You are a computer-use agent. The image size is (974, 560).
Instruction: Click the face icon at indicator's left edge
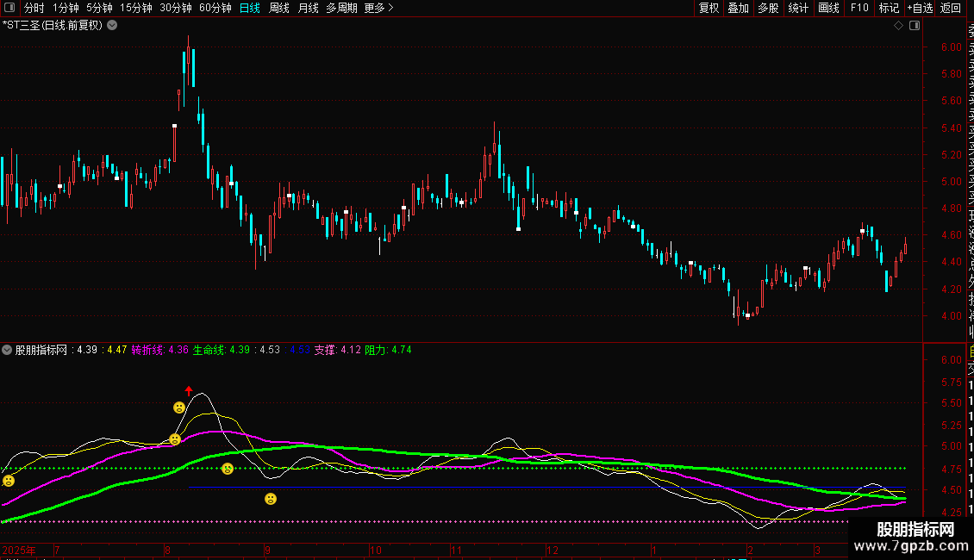point(9,481)
